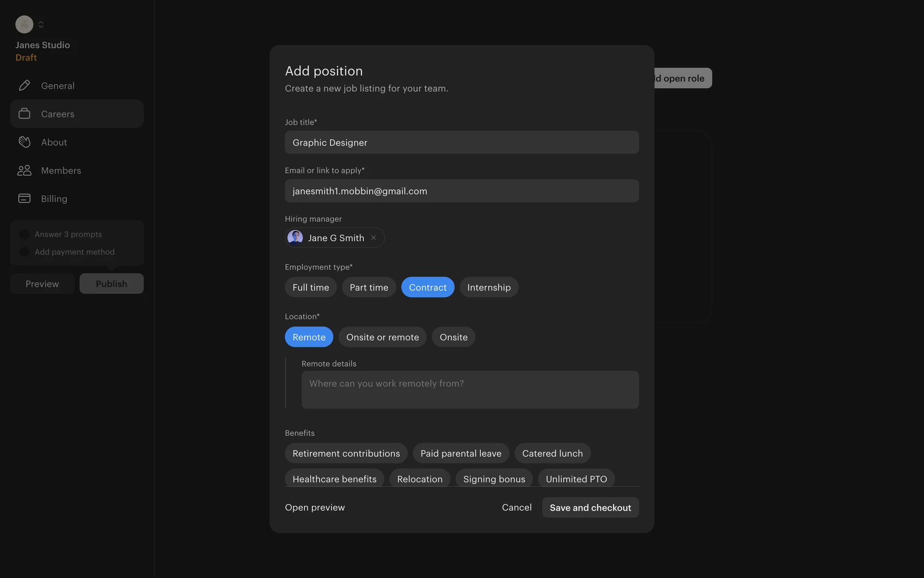Viewport: 924px width, 578px height.
Task: Click the Janes Studio avatar logo
Action: click(x=24, y=24)
